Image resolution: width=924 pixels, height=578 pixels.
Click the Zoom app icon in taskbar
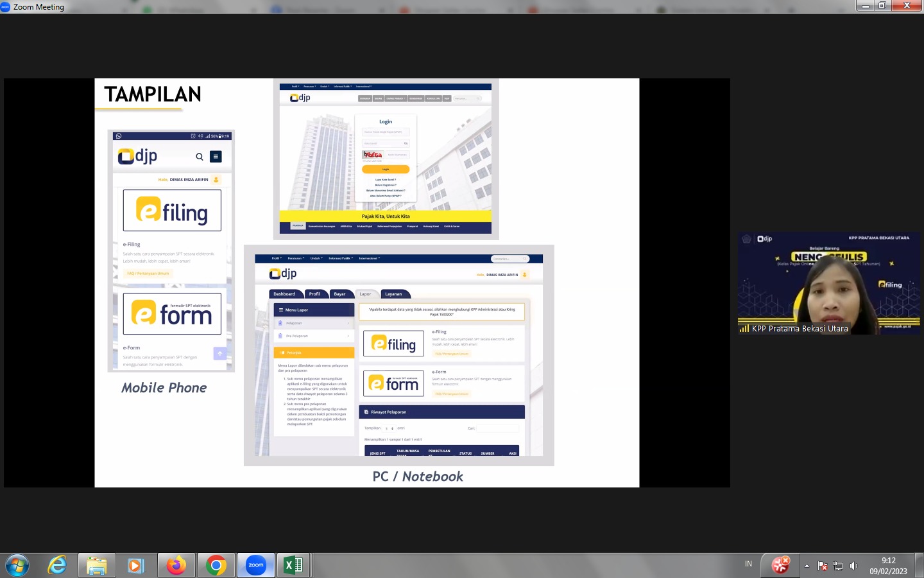(256, 565)
